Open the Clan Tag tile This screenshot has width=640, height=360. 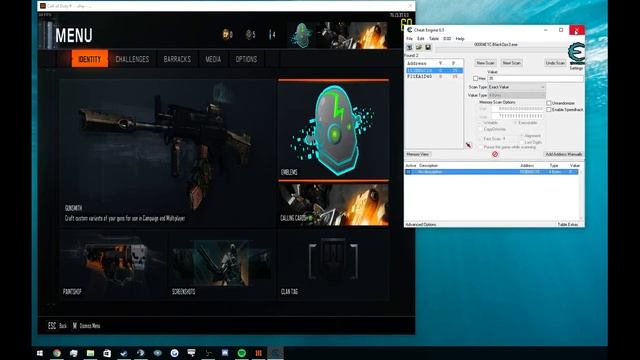333,265
